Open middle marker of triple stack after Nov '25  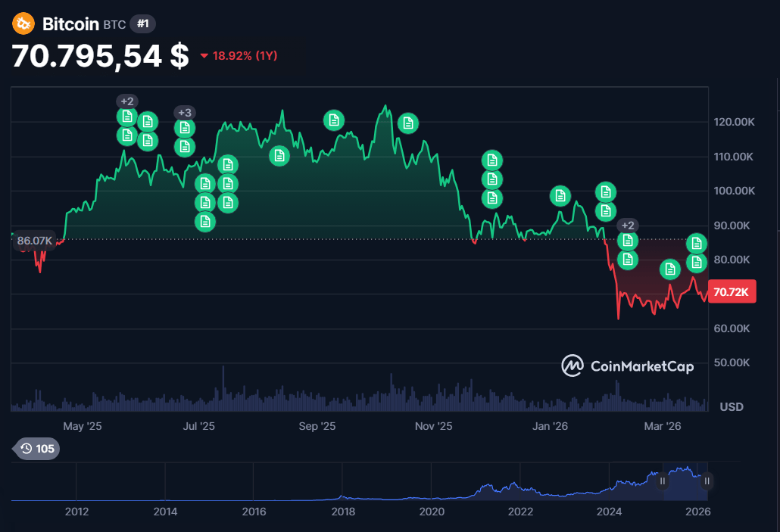492,179
